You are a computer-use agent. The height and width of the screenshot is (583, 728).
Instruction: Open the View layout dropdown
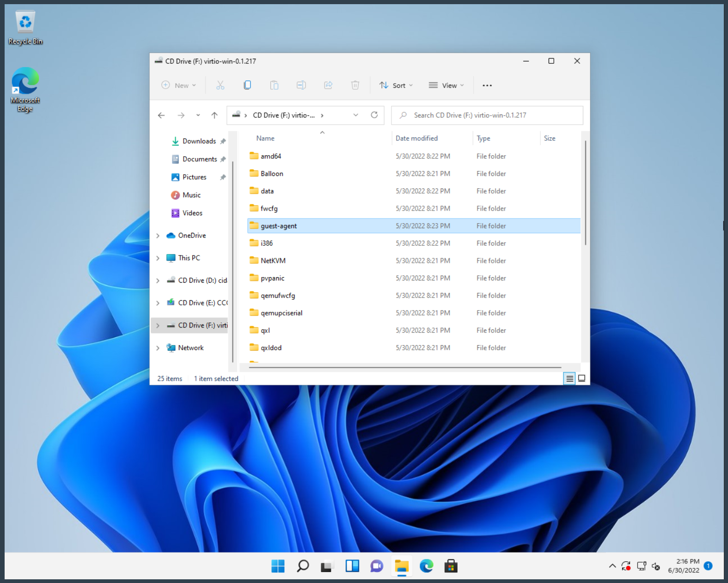446,85
